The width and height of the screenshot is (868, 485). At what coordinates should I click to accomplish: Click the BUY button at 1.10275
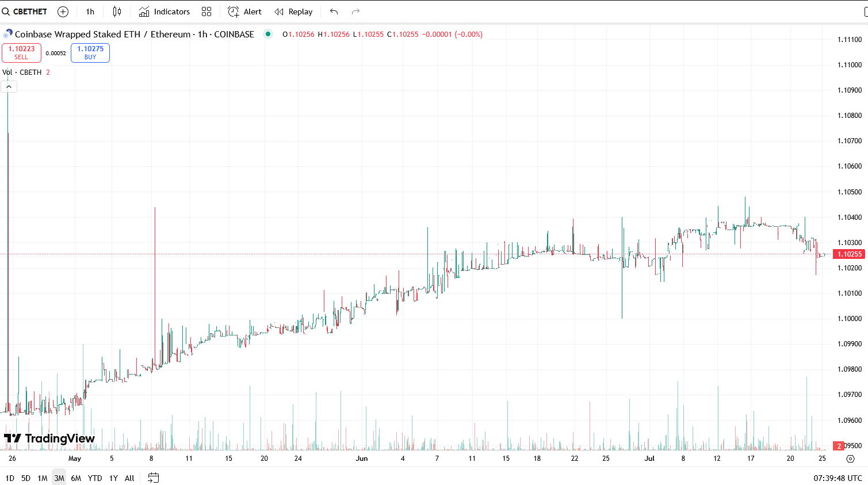click(x=90, y=52)
